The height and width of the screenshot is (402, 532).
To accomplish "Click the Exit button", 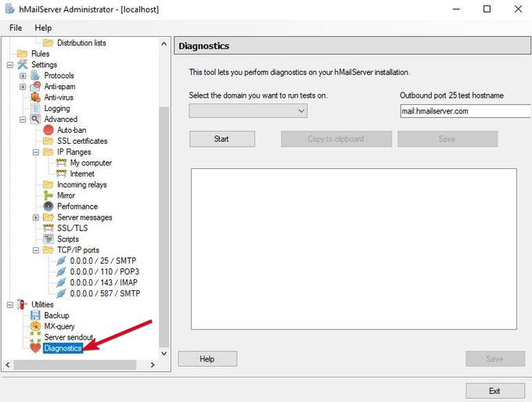I will point(494,391).
